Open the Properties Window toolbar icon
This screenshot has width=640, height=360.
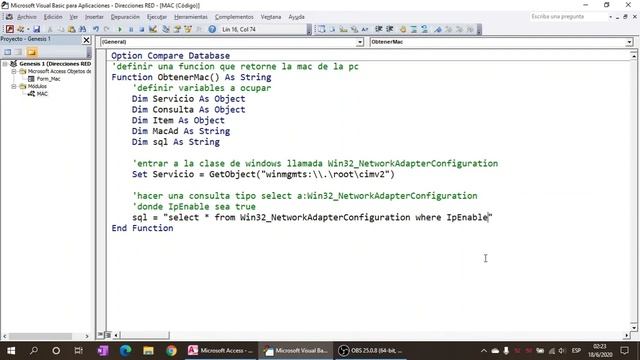click(177, 29)
